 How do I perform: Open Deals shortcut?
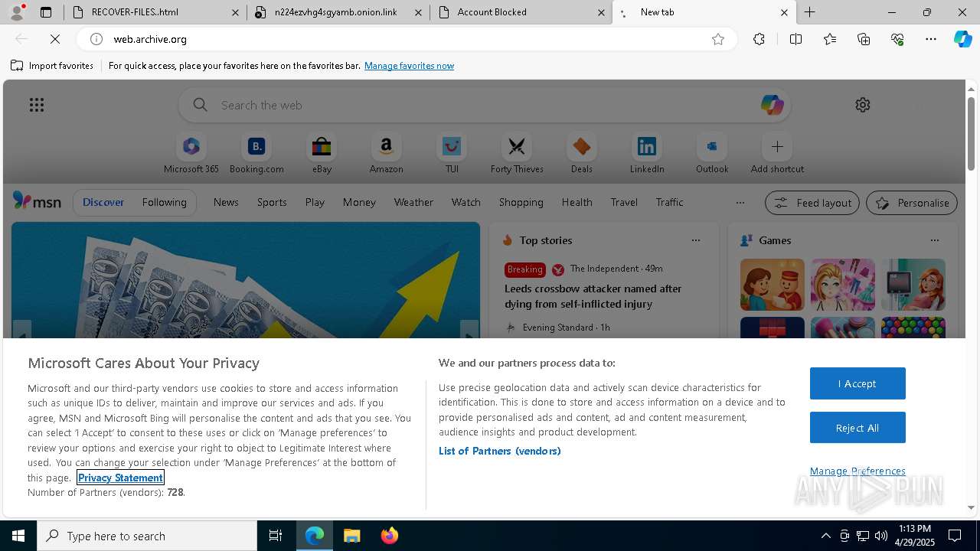click(582, 154)
